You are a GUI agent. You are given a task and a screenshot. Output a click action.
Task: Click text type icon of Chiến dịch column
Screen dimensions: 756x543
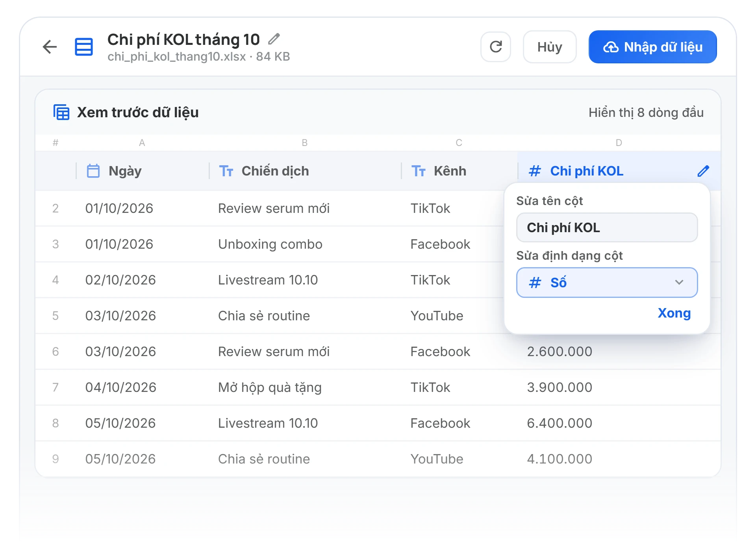click(x=226, y=171)
